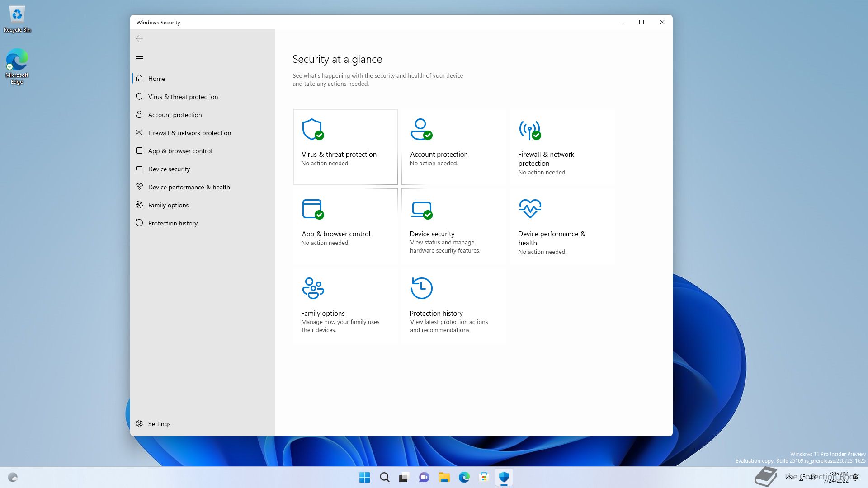868x488 pixels.
Task: Click the history clock icon on the Protection history tile
Action: pos(421,288)
